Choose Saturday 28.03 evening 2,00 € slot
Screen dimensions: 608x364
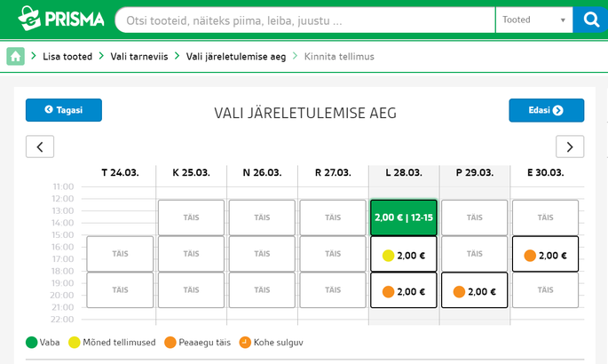404,290
